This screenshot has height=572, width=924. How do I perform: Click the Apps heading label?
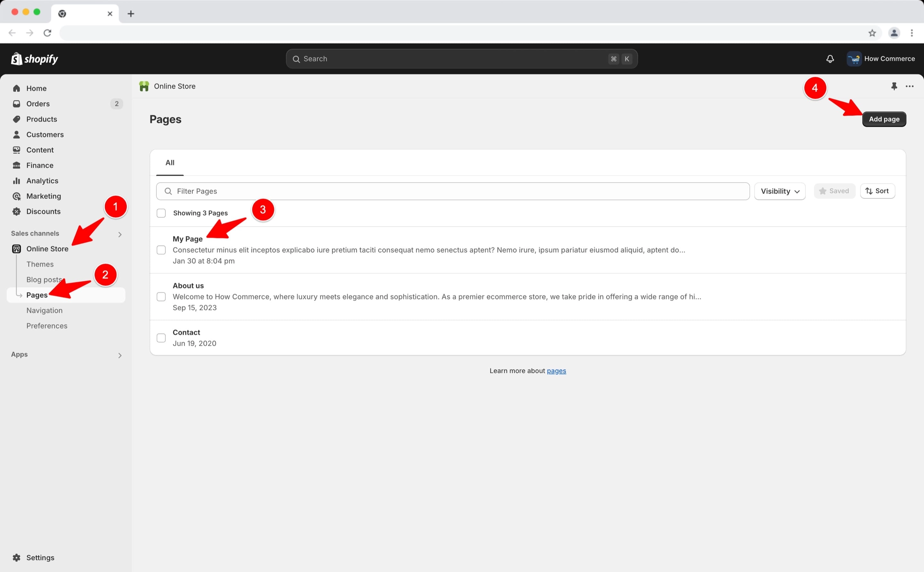[x=19, y=355]
